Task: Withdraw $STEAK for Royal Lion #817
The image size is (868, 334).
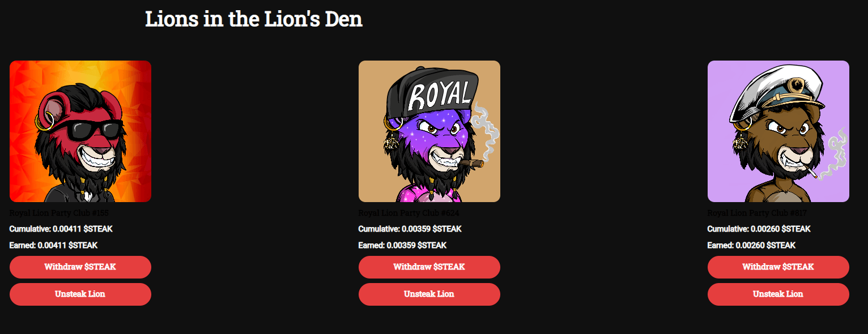Action: (778, 267)
